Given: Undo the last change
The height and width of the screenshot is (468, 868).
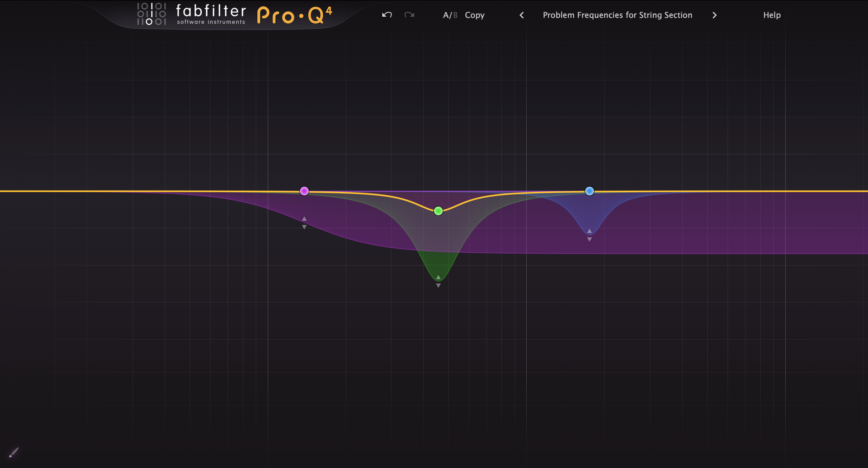Looking at the screenshot, I should tap(386, 15).
